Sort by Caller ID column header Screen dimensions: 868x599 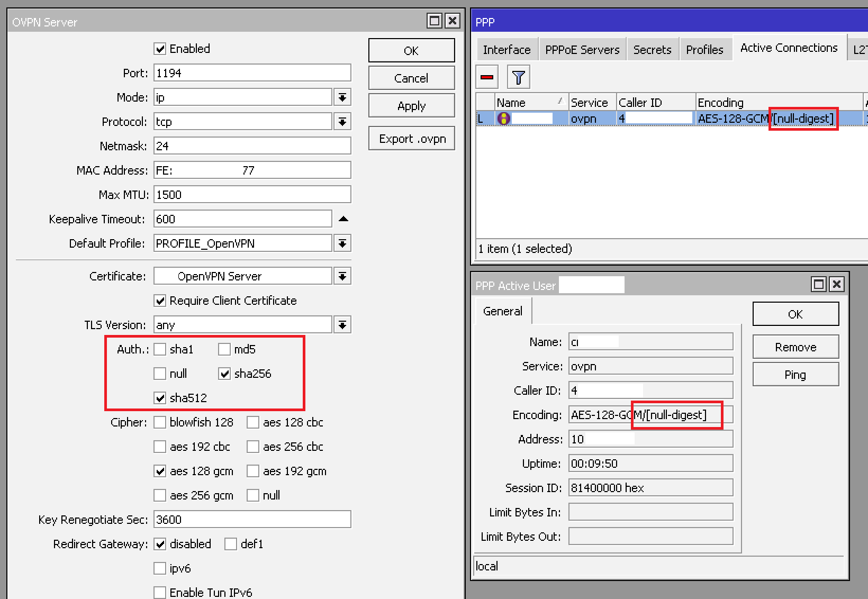coord(656,103)
